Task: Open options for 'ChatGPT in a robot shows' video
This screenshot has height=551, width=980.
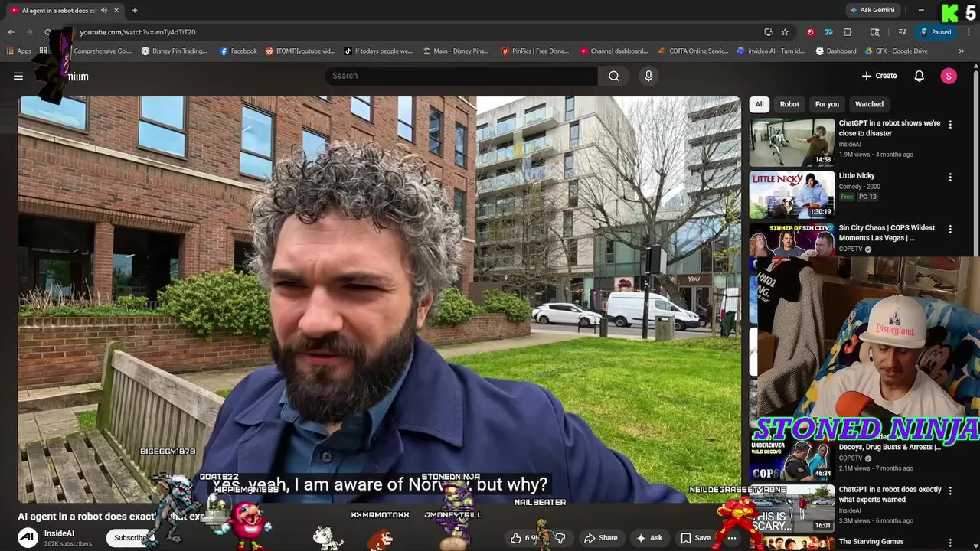Action: [950, 124]
